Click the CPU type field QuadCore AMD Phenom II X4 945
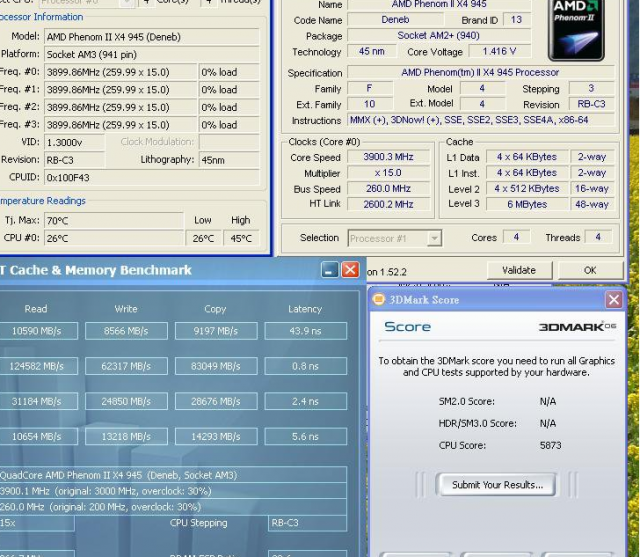Viewport: 640px width, 557px height. tap(173, 475)
